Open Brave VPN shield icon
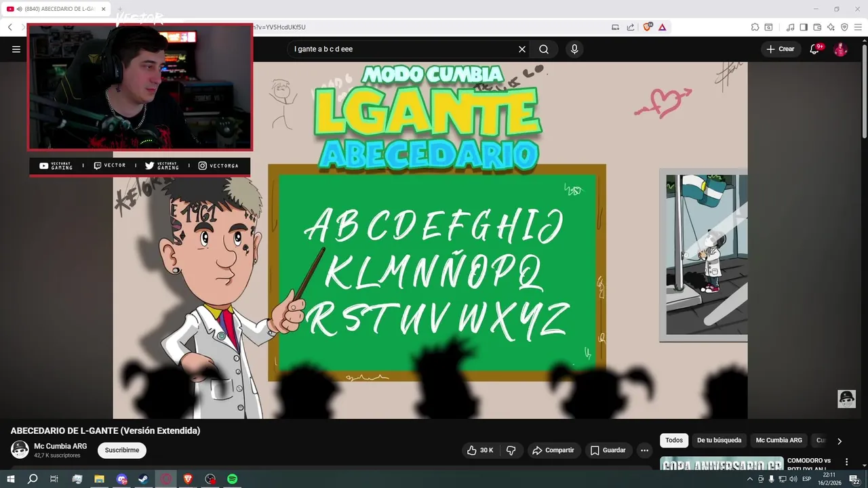This screenshot has width=868, height=488. coord(844,27)
